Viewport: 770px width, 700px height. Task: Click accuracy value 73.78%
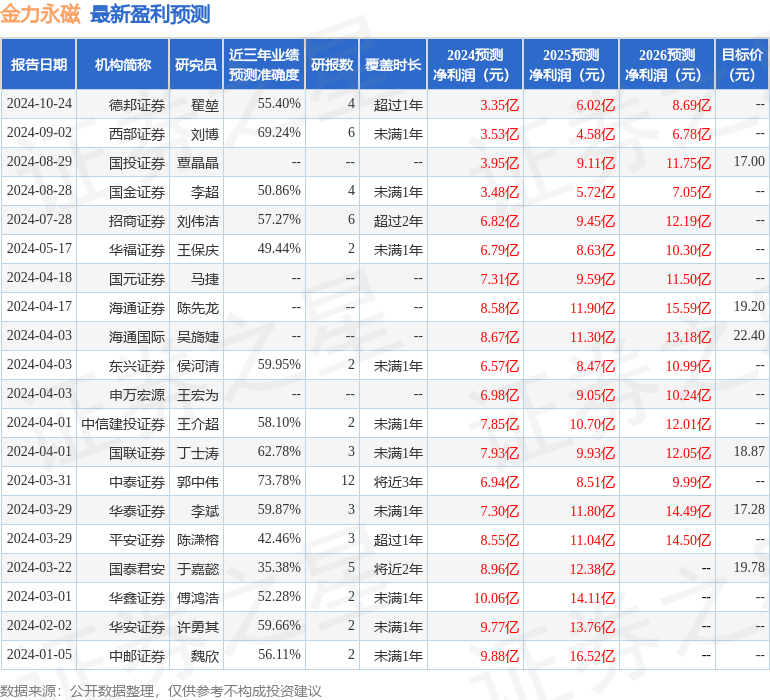[279, 480]
